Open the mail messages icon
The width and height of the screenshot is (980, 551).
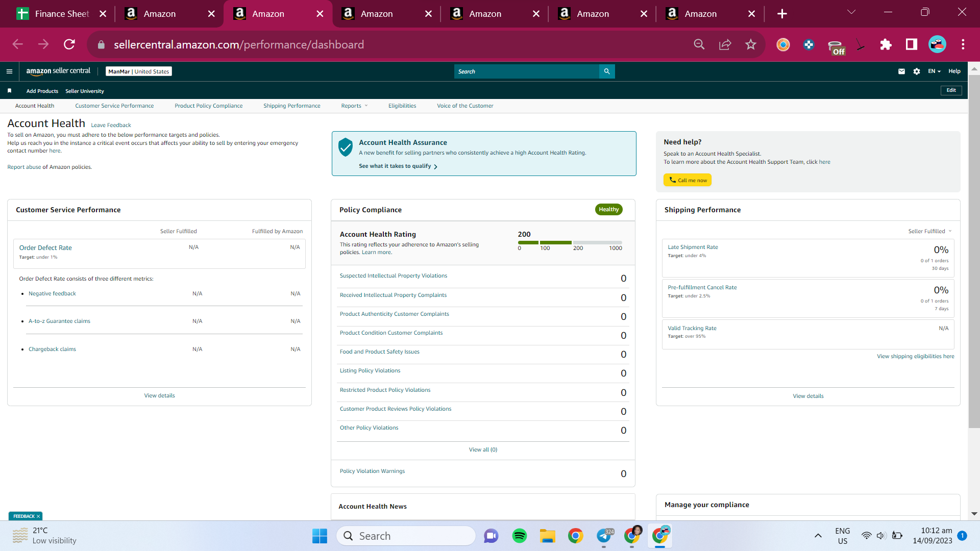tap(901, 71)
